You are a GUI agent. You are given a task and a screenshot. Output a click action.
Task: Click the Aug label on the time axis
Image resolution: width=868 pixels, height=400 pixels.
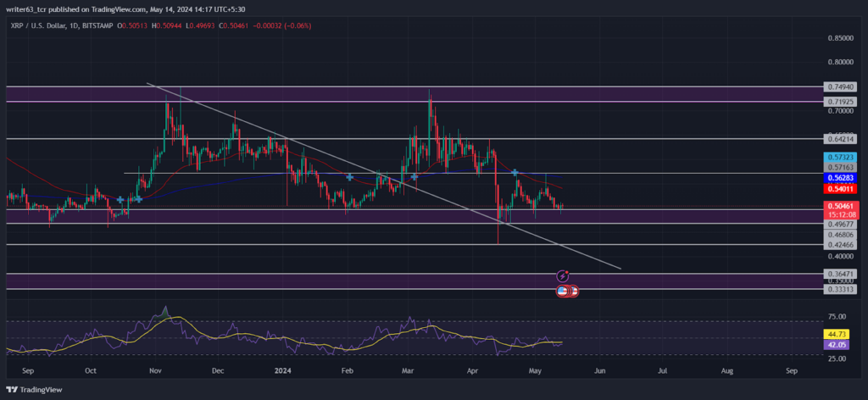(727, 369)
